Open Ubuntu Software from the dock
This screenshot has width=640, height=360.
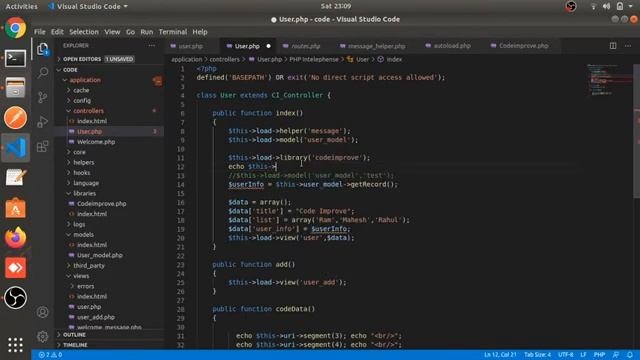[16, 208]
